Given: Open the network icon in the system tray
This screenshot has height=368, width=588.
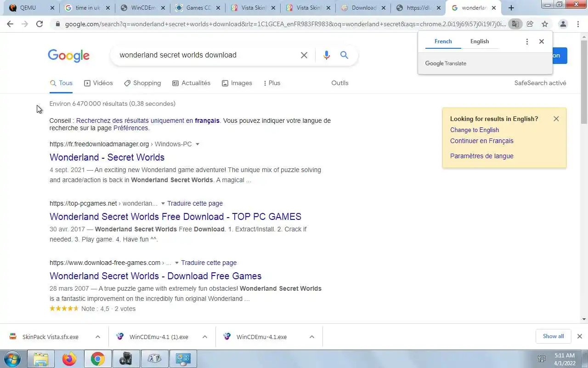Looking at the screenshot, I should (x=542, y=359).
